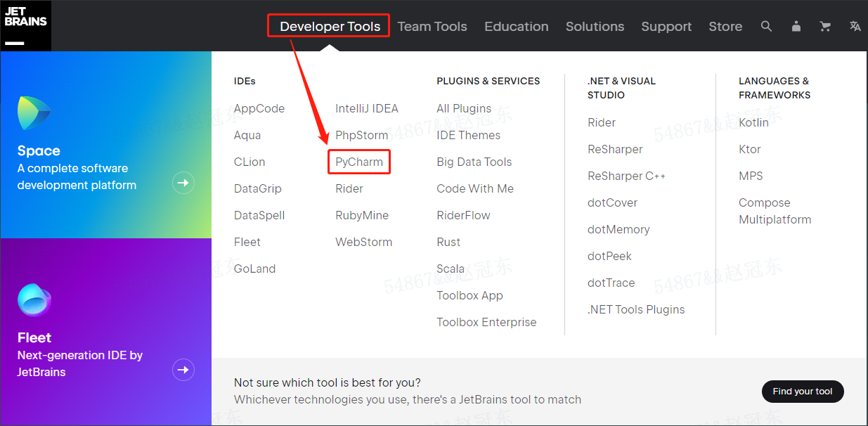Image resolution: width=868 pixels, height=426 pixels.
Task: Open the Store menu
Action: pos(725,27)
